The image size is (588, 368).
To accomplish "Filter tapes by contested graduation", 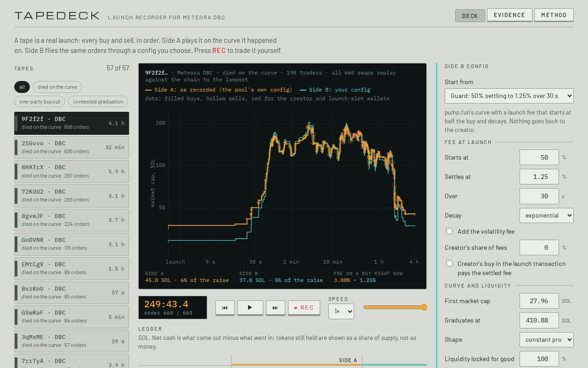I will [x=98, y=102].
